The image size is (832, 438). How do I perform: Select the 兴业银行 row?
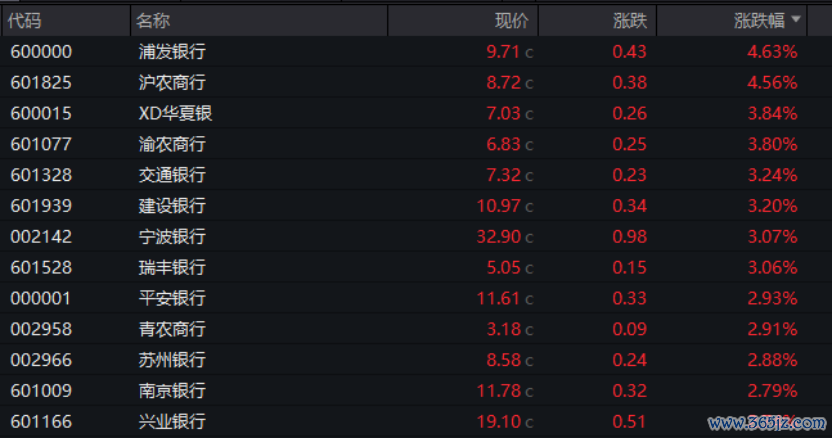[x=416, y=422]
